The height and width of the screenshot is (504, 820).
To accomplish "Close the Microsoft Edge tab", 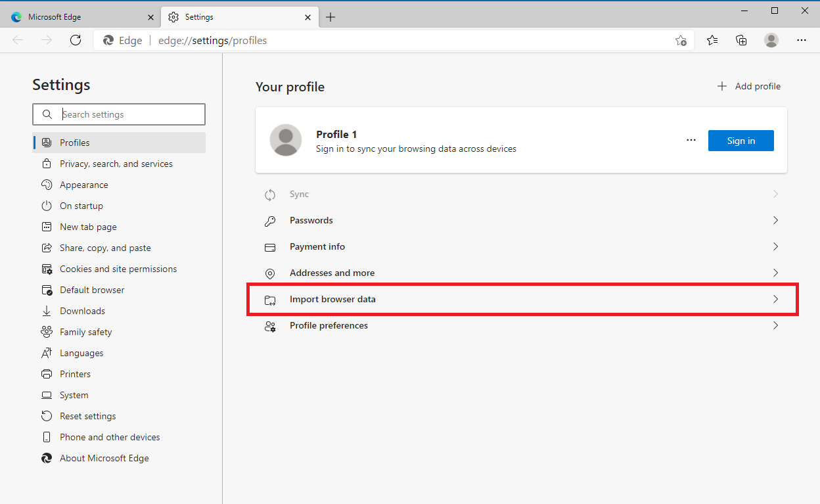I will pos(150,17).
